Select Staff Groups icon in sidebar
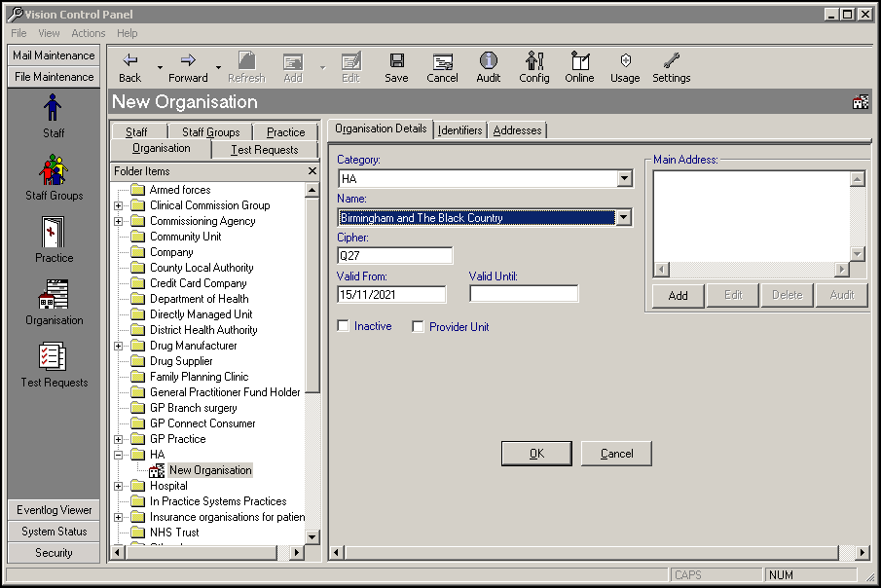Viewport: 881px width, 588px height. coord(54,170)
